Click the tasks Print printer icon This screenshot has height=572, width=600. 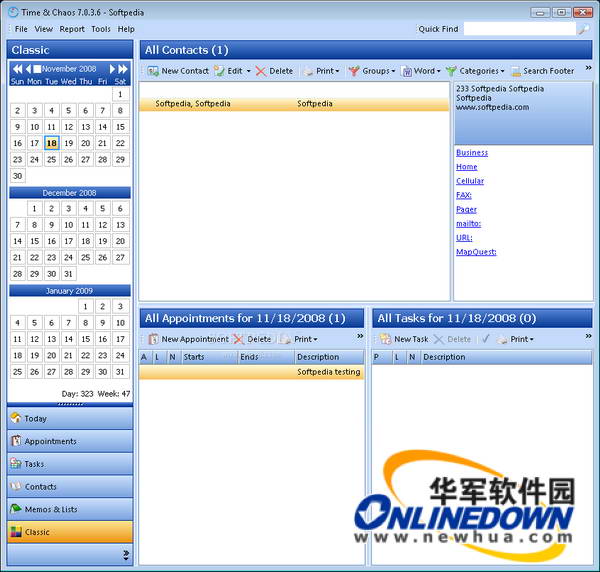click(x=502, y=339)
